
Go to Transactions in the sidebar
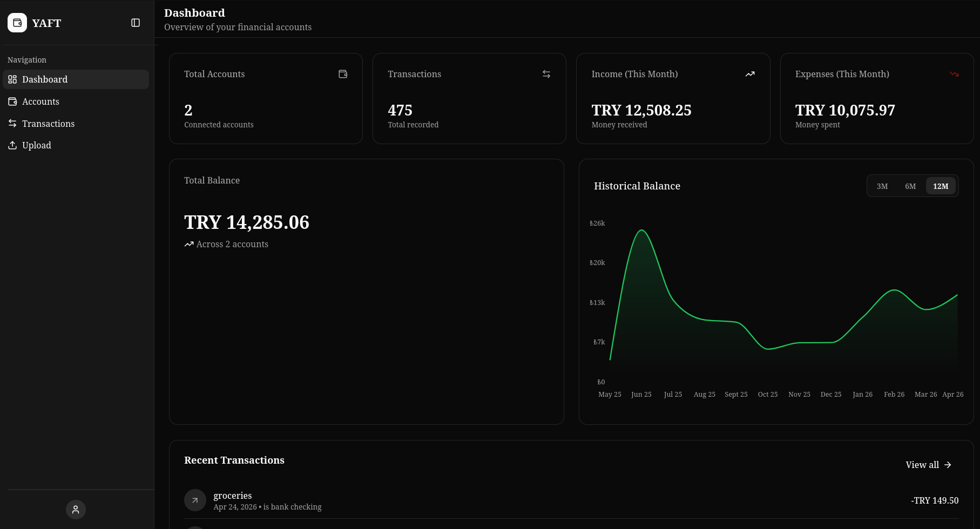tap(76, 124)
